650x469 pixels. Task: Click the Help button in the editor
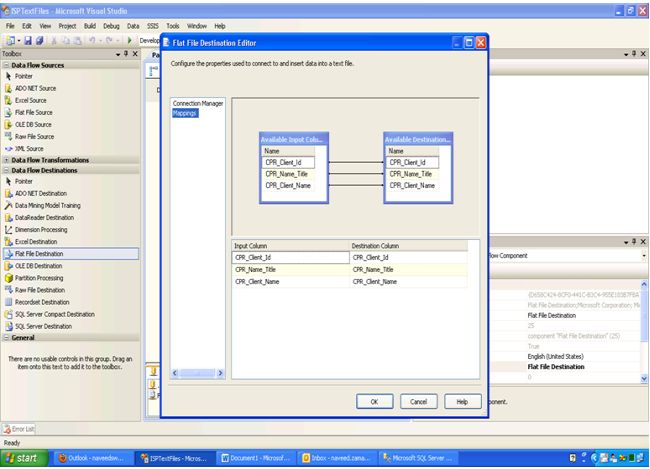pyautogui.click(x=463, y=401)
